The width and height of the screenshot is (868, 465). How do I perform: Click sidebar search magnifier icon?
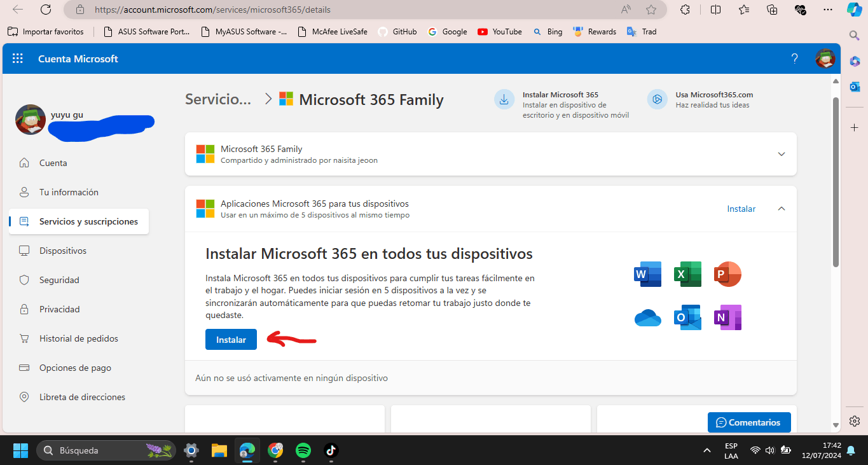click(855, 35)
